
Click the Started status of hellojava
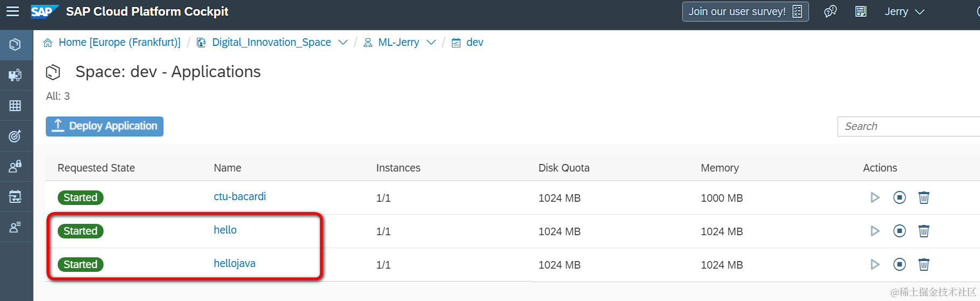click(80, 264)
